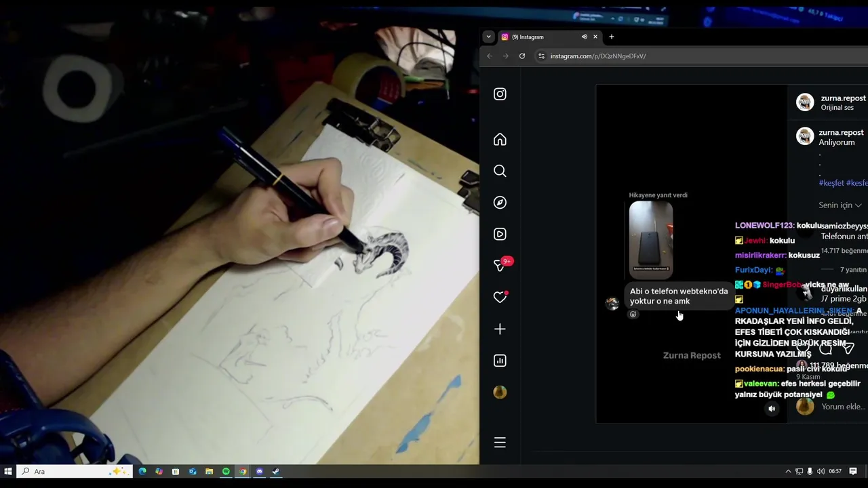The height and width of the screenshot is (488, 868).
Task: Click the Create plus icon
Action: [500, 329]
